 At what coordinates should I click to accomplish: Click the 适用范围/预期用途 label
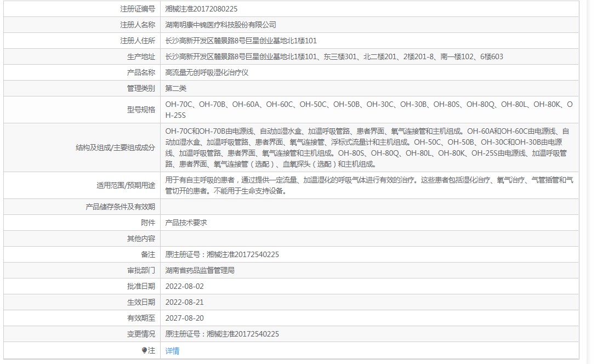click(126, 185)
